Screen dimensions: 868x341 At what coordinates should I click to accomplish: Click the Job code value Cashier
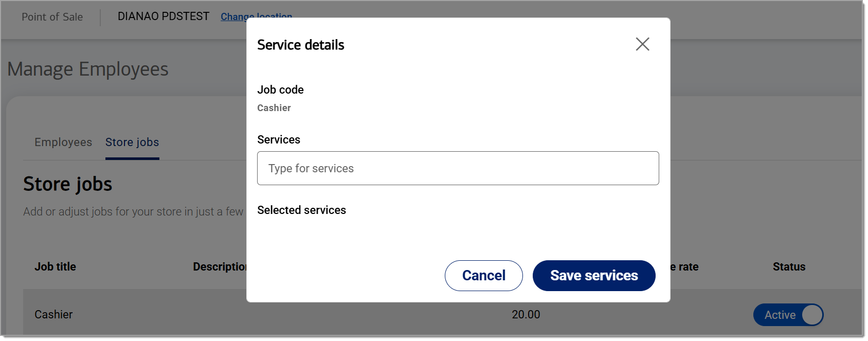(274, 108)
